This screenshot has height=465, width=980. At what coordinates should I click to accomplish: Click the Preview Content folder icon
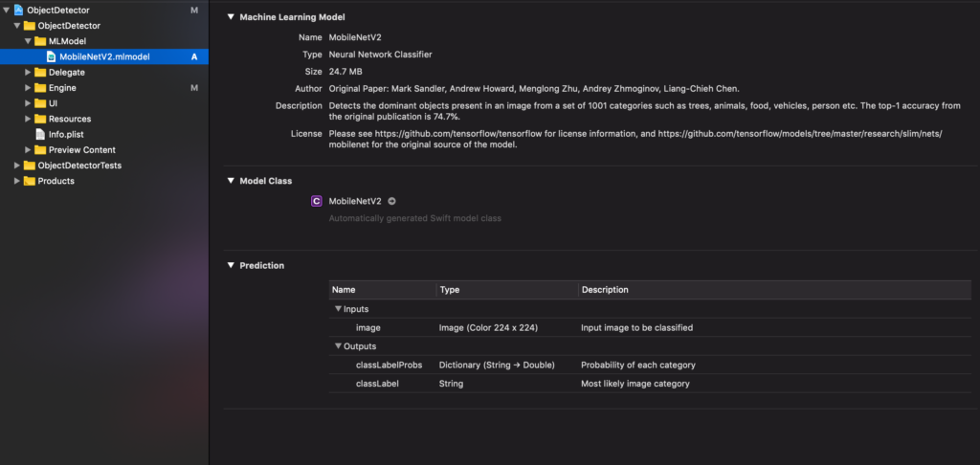(40, 150)
